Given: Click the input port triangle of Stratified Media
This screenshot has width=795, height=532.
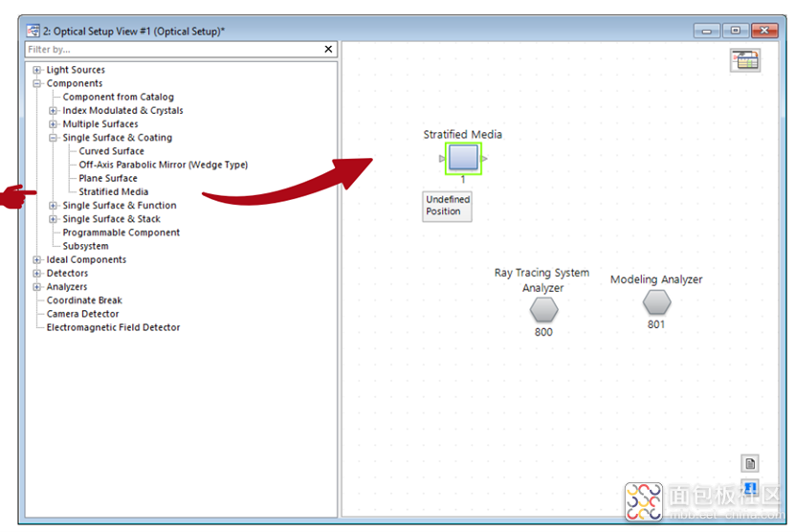Looking at the screenshot, I should pos(442,159).
